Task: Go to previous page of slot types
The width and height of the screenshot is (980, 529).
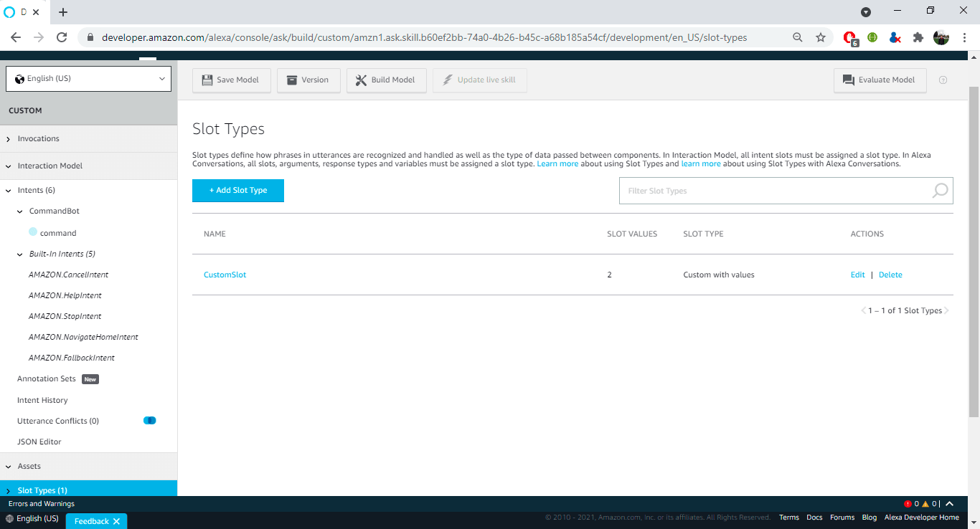Action: 864,310
